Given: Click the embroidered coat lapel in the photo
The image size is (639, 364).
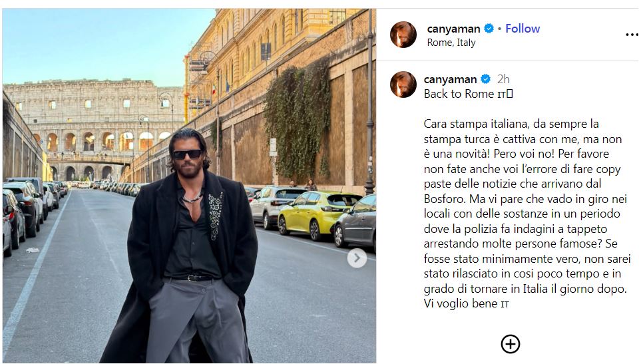Looking at the screenshot, I should 215,215.
